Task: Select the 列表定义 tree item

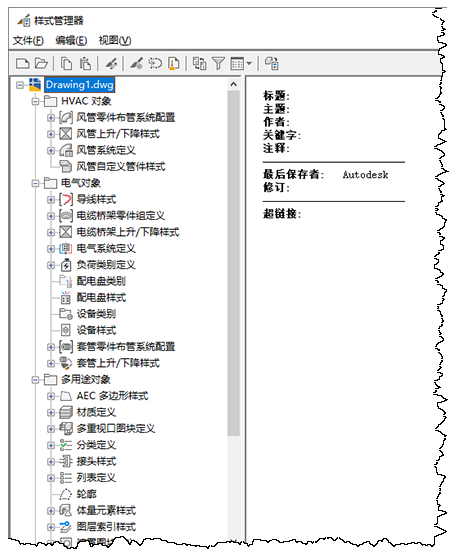Action: click(x=96, y=478)
